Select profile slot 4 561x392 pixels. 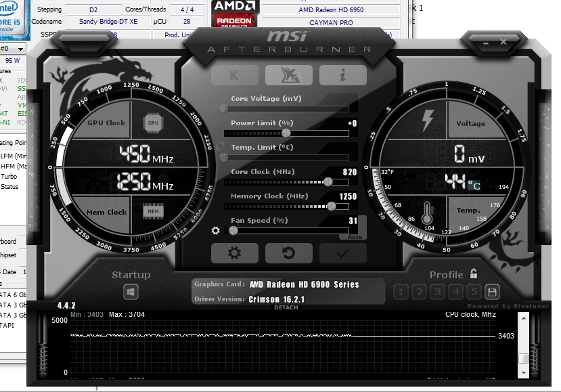pos(456,292)
